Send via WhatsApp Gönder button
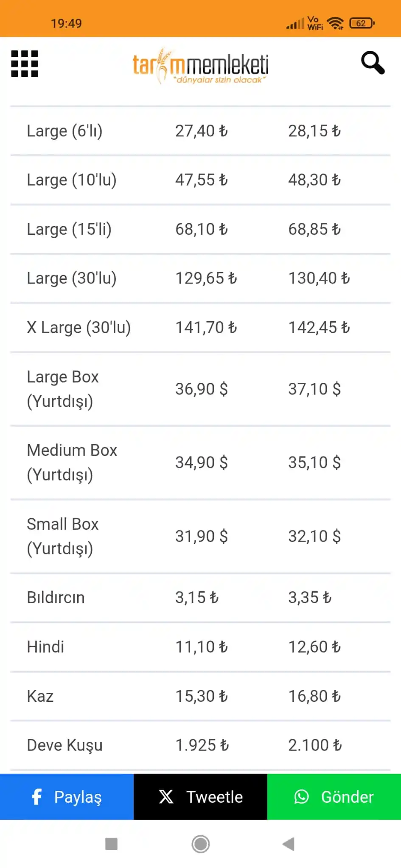 pyautogui.click(x=334, y=797)
